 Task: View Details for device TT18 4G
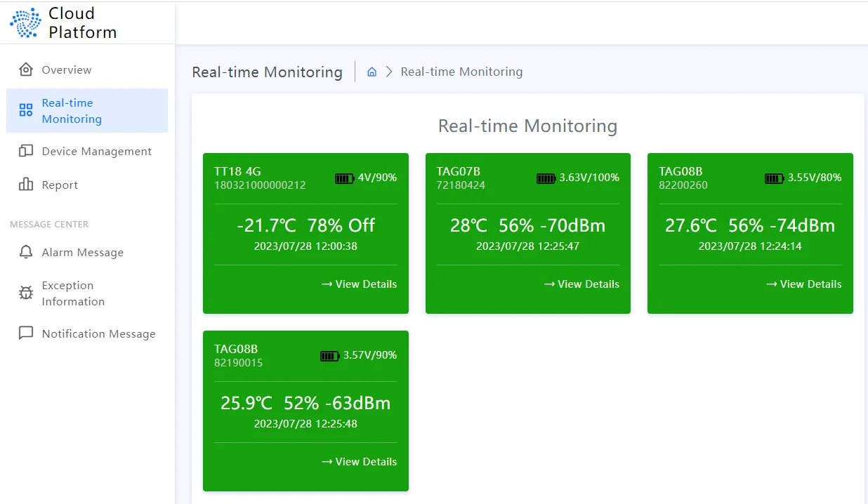click(359, 284)
